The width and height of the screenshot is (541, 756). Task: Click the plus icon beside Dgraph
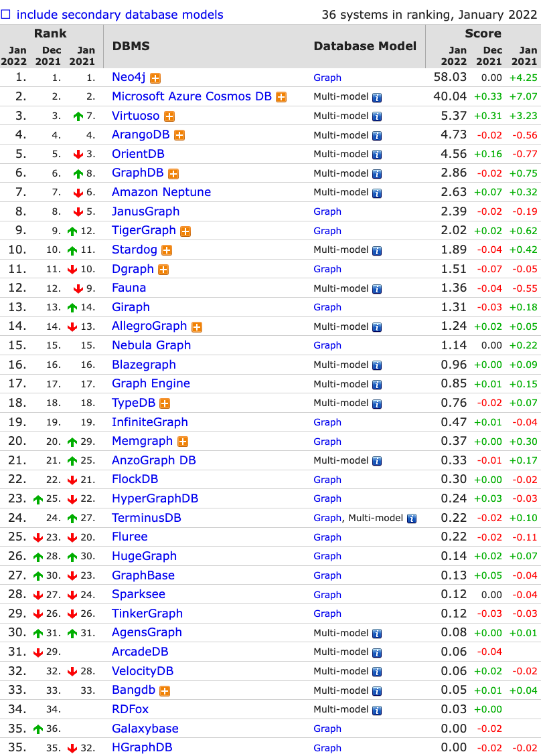[163, 270]
